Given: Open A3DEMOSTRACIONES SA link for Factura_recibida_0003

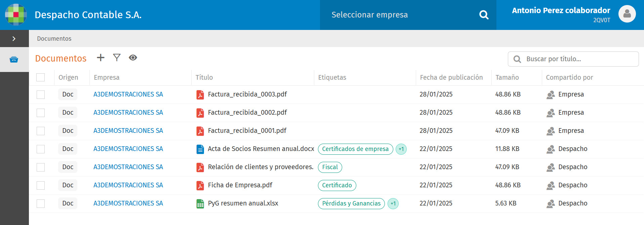Looking at the screenshot, I should pyautogui.click(x=128, y=95).
